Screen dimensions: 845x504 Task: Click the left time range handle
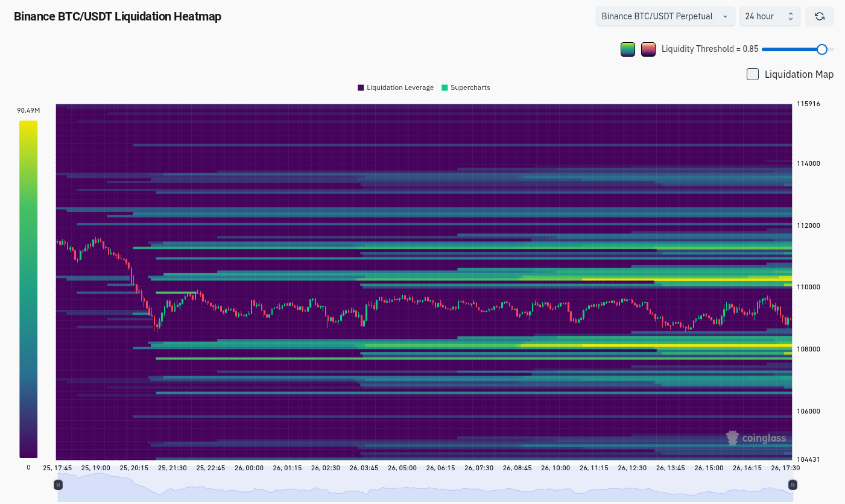(59, 485)
